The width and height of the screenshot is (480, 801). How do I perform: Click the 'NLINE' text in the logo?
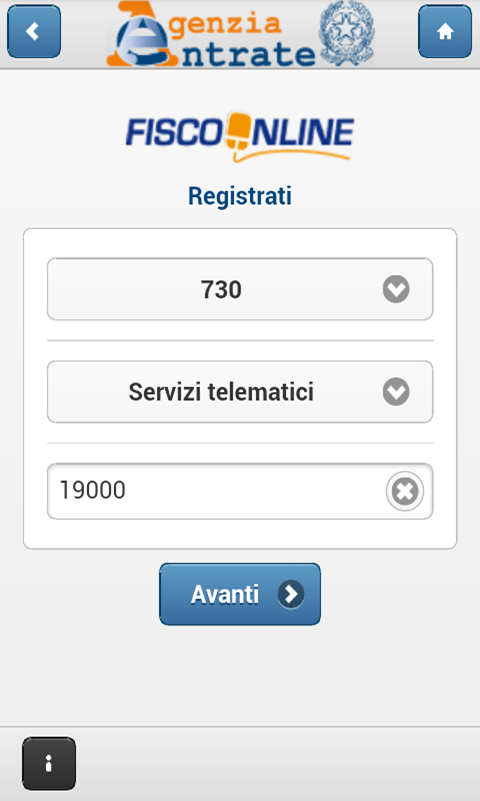click(x=302, y=132)
